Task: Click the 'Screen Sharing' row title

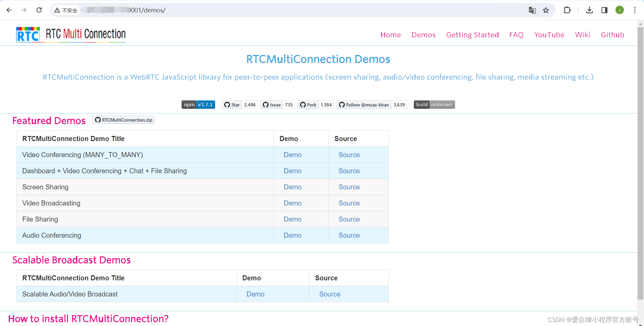Action: (45, 187)
